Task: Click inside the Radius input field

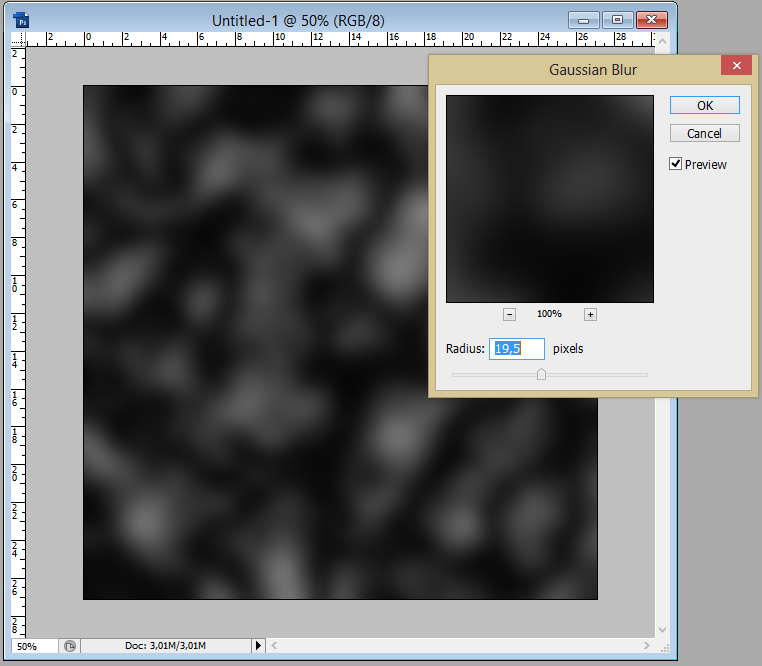Action: click(517, 349)
